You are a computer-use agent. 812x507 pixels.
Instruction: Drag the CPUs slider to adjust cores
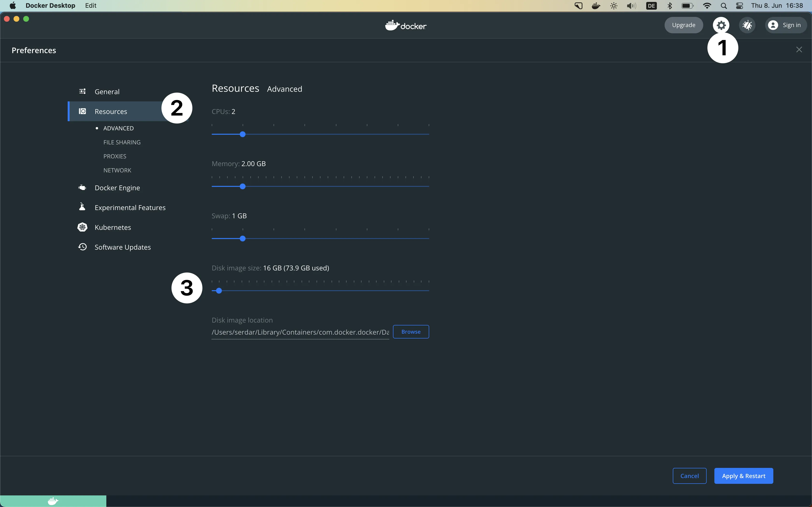243,134
